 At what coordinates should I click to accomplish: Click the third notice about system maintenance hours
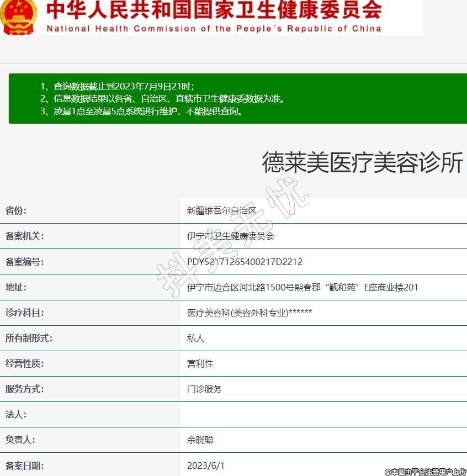[141, 111]
